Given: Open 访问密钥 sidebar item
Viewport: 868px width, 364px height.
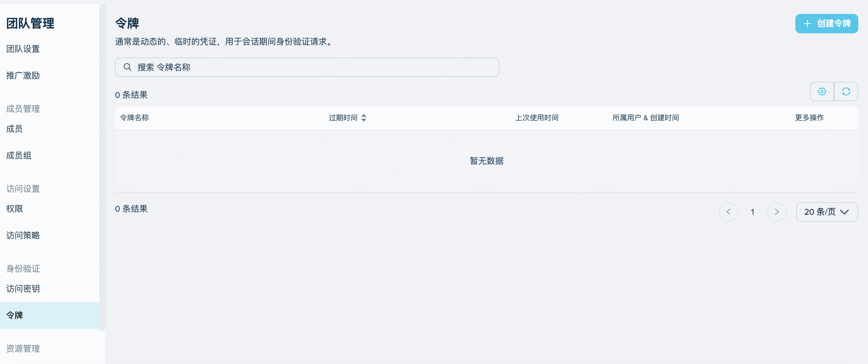Looking at the screenshot, I should coord(23,289).
